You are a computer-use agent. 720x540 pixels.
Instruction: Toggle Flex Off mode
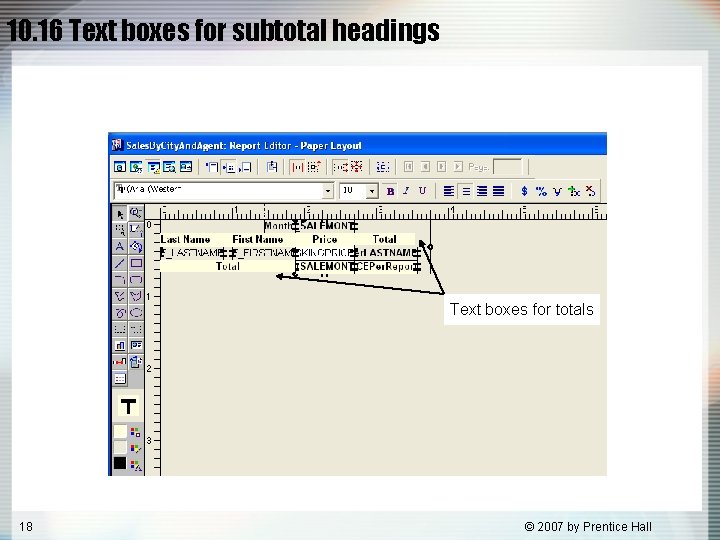coord(356,167)
